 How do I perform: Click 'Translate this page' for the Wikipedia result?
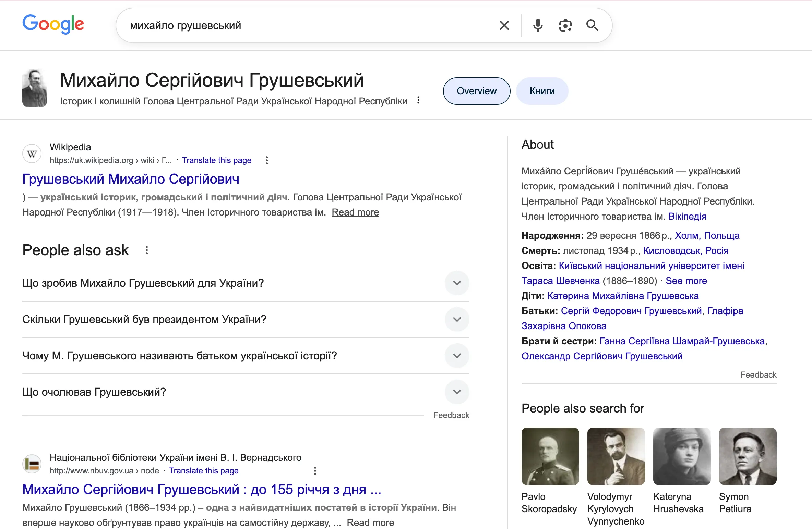pos(216,160)
